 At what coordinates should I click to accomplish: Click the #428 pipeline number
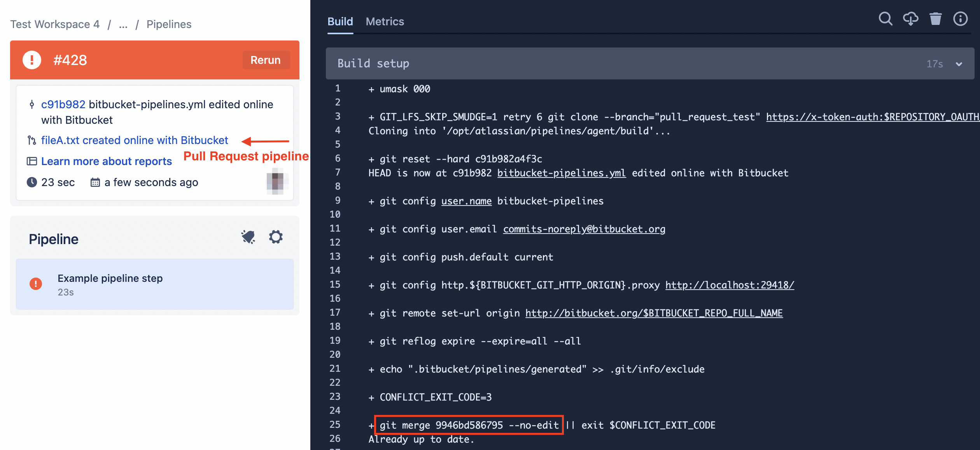point(70,60)
